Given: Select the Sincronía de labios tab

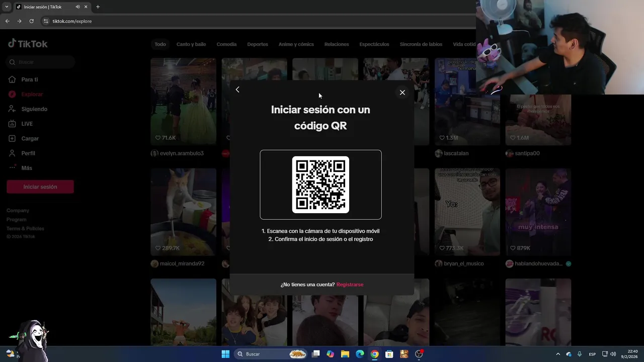Looking at the screenshot, I should coord(421,44).
